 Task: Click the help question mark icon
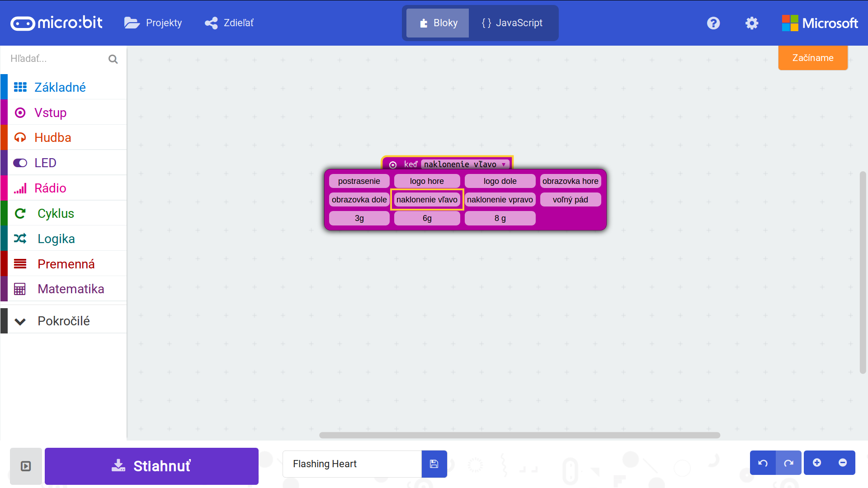click(713, 23)
